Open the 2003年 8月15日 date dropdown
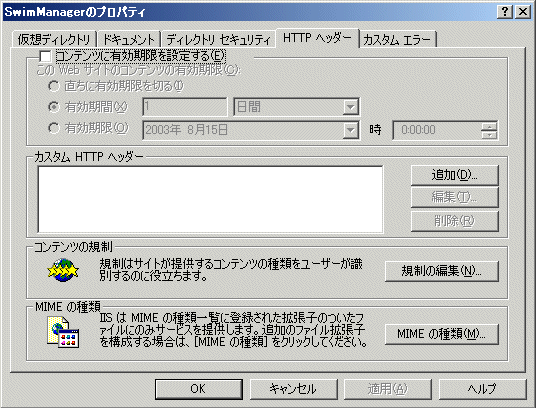 coord(350,130)
